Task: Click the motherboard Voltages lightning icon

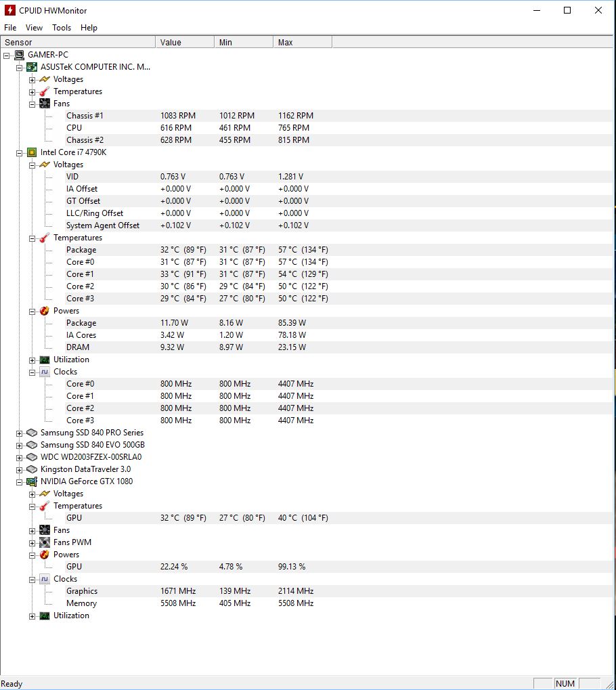Action: [x=45, y=79]
